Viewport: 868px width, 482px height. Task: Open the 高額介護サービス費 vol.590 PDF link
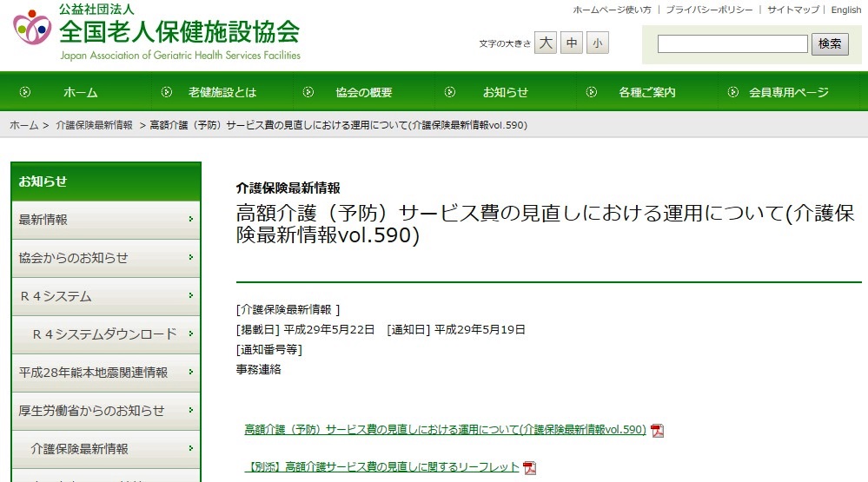point(445,429)
